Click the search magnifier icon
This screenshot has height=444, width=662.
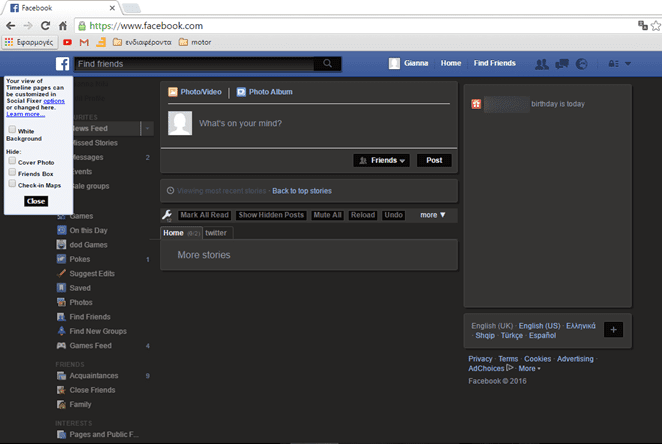[327, 63]
